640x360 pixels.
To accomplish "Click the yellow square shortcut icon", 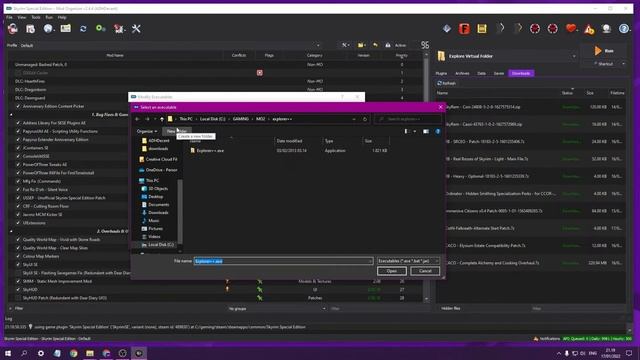I will (482, 29).
